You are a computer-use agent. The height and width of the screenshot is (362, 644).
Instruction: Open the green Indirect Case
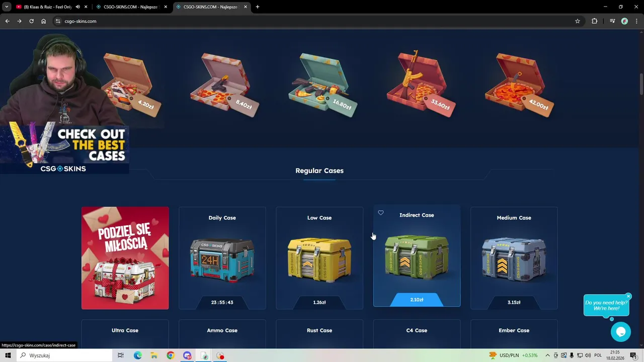point(417,255)
